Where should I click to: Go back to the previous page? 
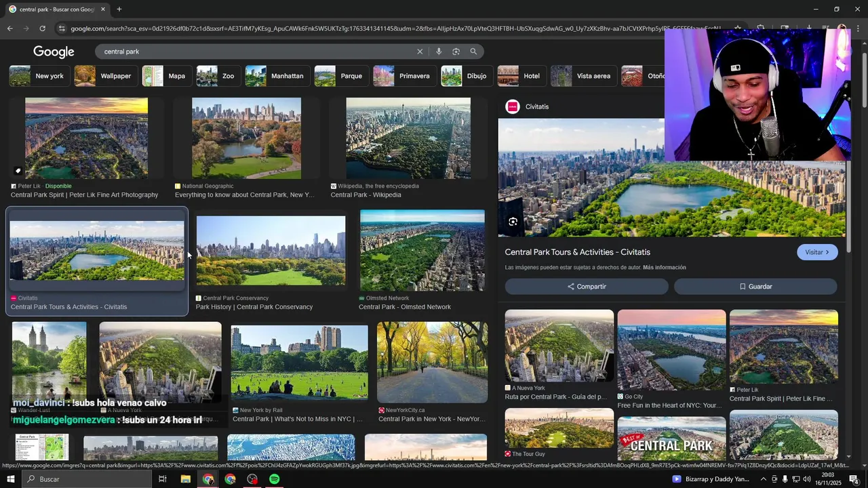9,28
